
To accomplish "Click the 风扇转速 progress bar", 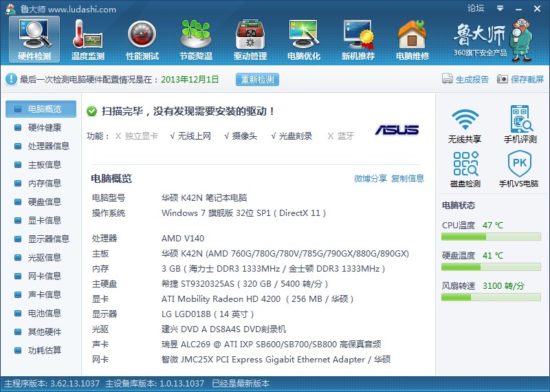I will coord(491,297).
